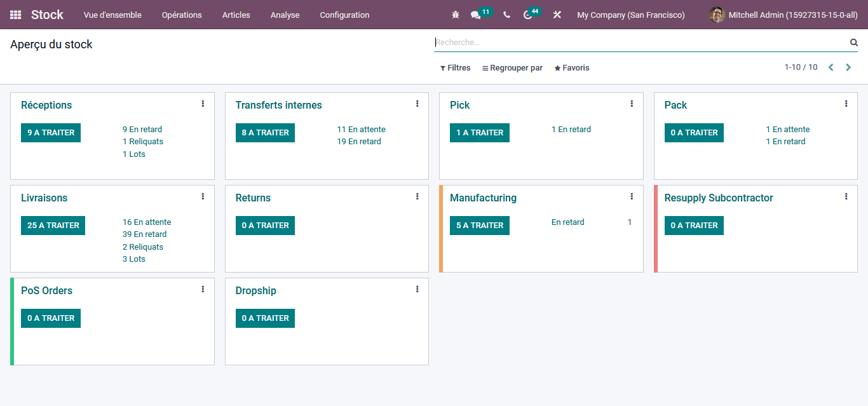Click the search magnifier icon
This screenshot has width=868, height=406.
[854, 43]
